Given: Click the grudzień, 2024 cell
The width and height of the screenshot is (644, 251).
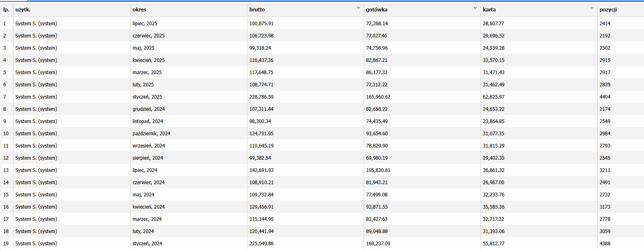Looking at the screenshot, I should [x=148, y=109].
